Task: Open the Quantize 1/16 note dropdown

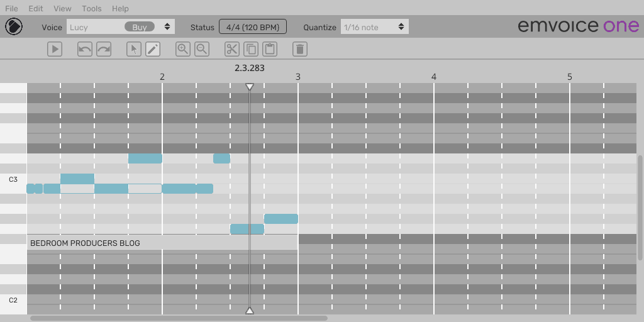Action: point(375,27)
